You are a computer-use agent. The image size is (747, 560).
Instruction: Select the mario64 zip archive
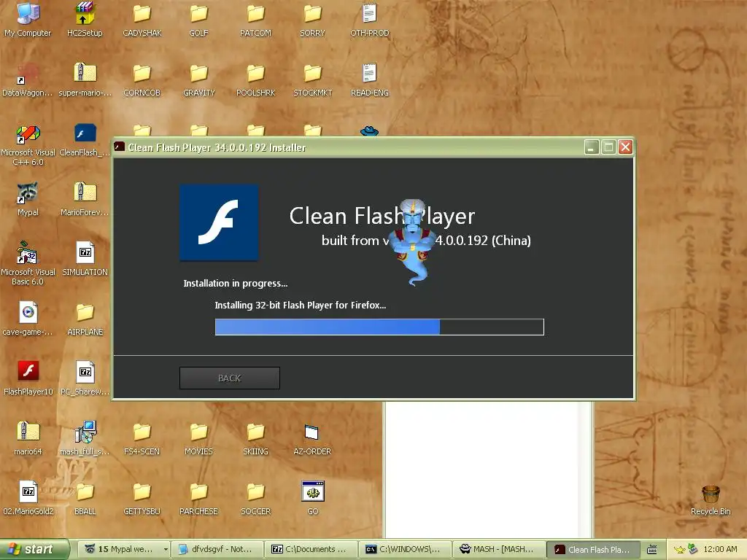[28, 438]
